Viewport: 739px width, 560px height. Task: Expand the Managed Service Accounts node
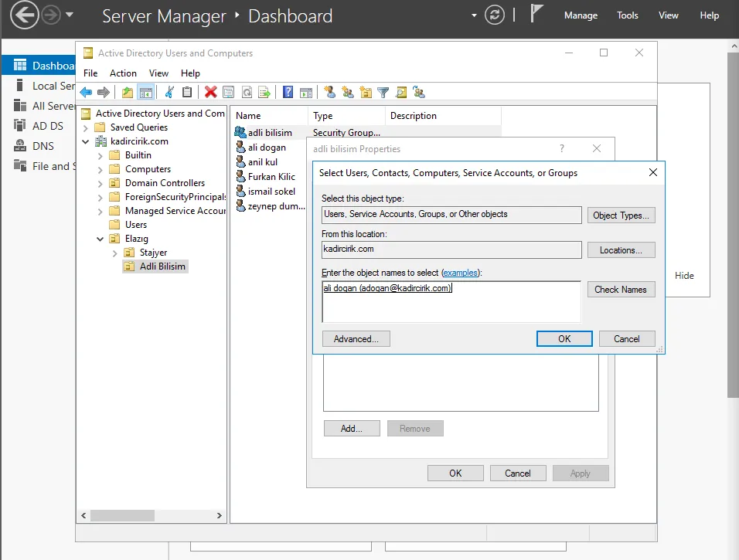coord(100,212)
